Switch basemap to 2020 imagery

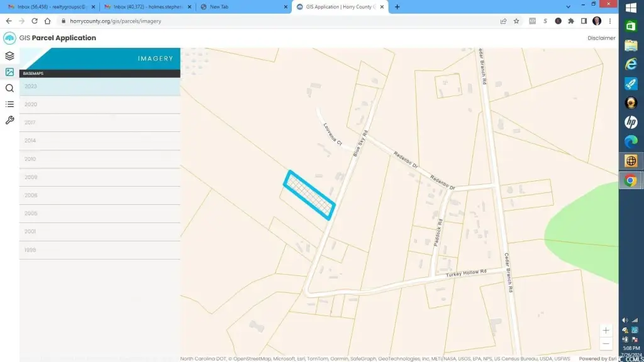point(99,104)
